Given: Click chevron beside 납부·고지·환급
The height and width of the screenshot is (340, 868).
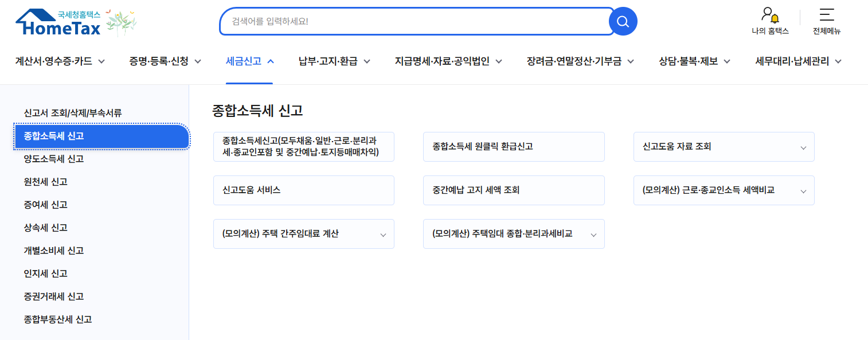Looking at the screenshot, I should (x=367, y=62).
